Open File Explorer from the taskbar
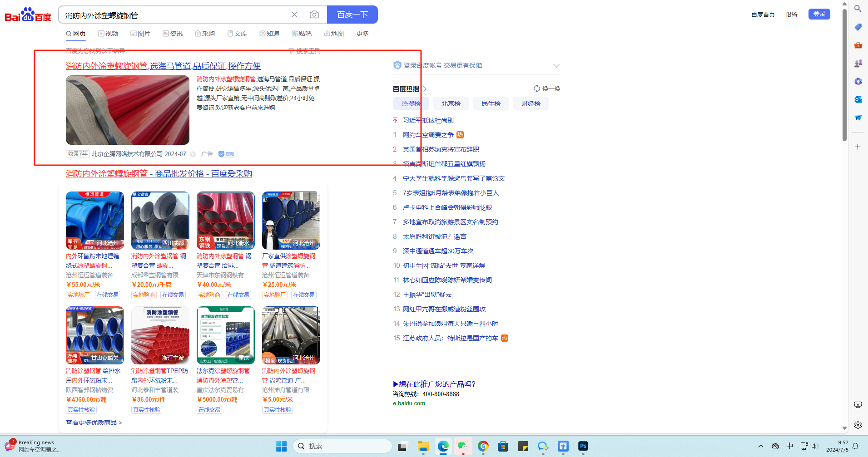Screen dimensions: 868x457 tap(423, 447)
